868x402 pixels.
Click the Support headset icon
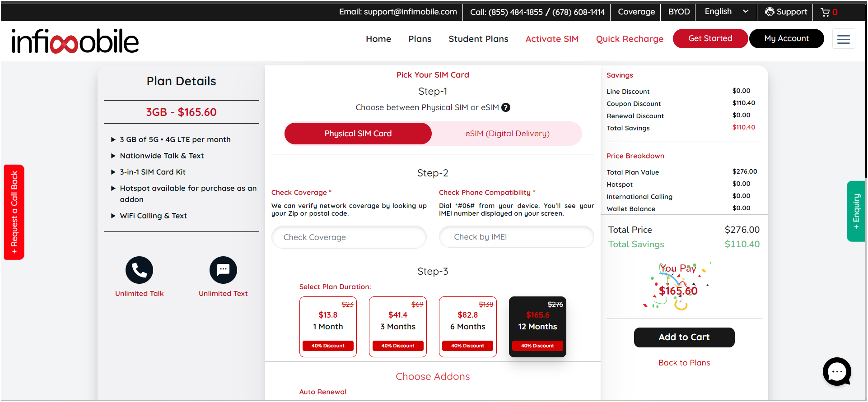(x=769, y=12)
